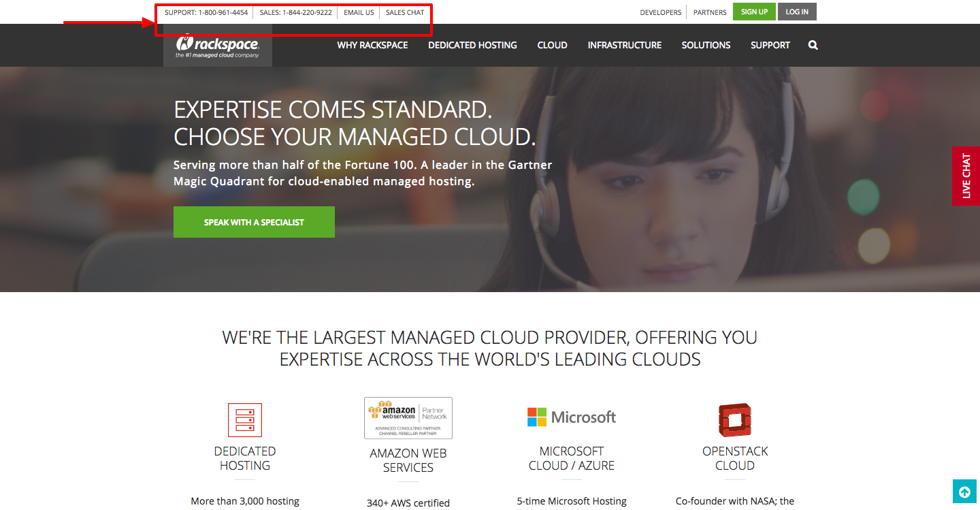Click the EMAIL US link
This screenshot has width=980, height=510.
(x=359, y=12)
